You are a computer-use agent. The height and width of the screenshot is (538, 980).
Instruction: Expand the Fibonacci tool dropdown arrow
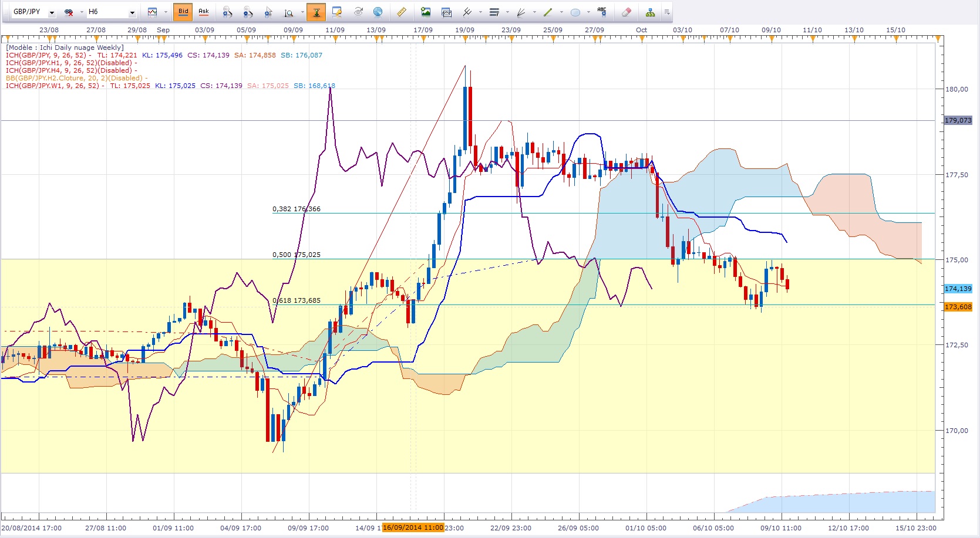(507, 12)
